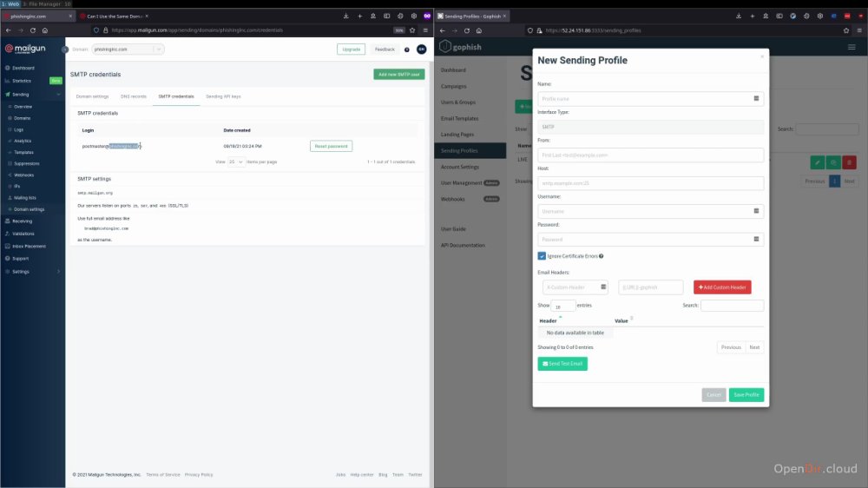This screenshot has width=868, height=488.
Task: Click green edit icon for LIVE profile
Action: click(818, 163)
